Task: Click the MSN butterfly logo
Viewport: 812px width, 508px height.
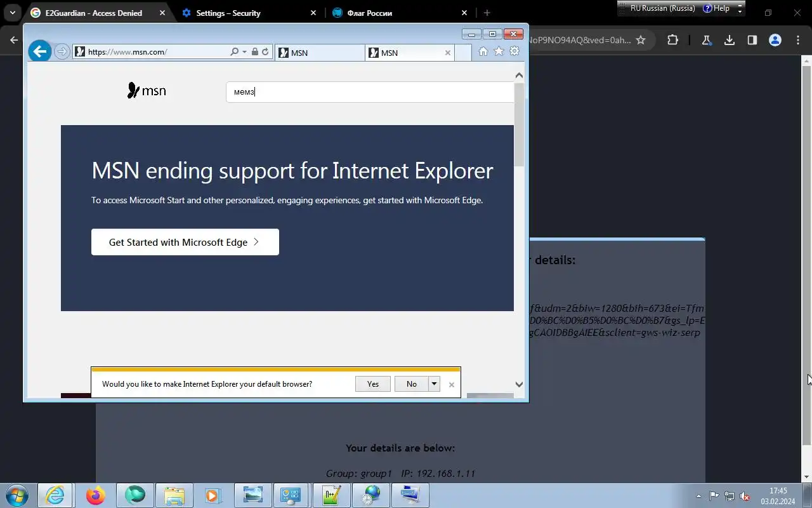Action: [147, 91]
